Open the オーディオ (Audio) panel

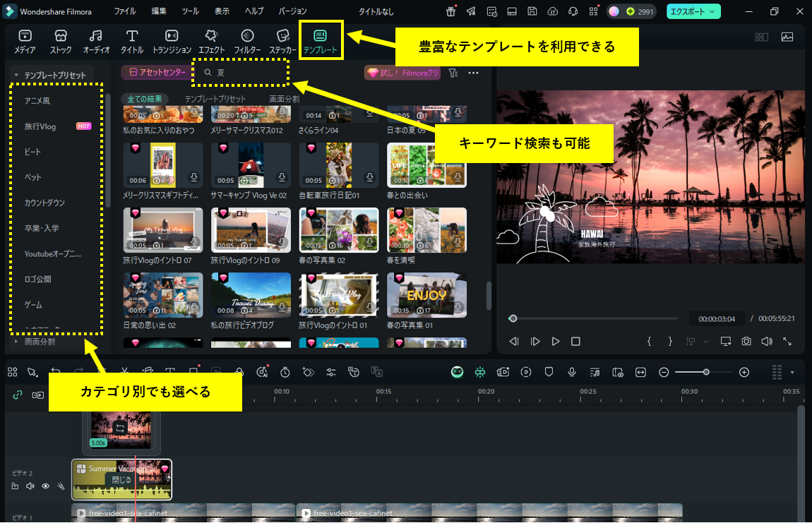tap(96, 42)
